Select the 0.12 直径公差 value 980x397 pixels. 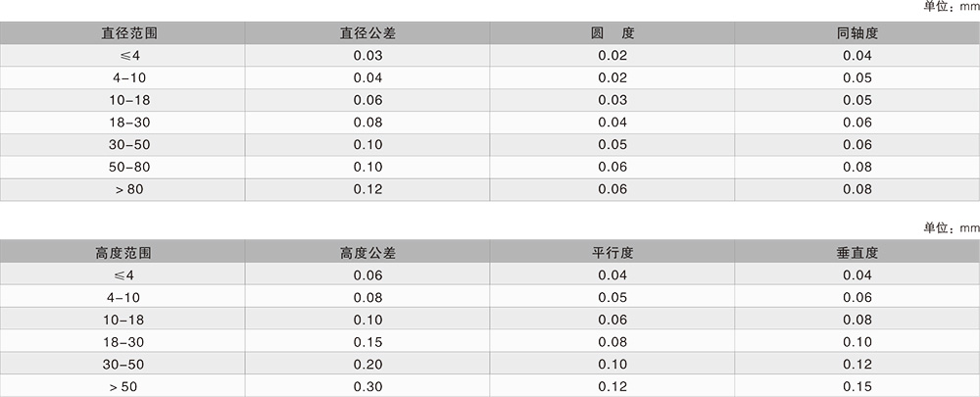coord(367,190)
